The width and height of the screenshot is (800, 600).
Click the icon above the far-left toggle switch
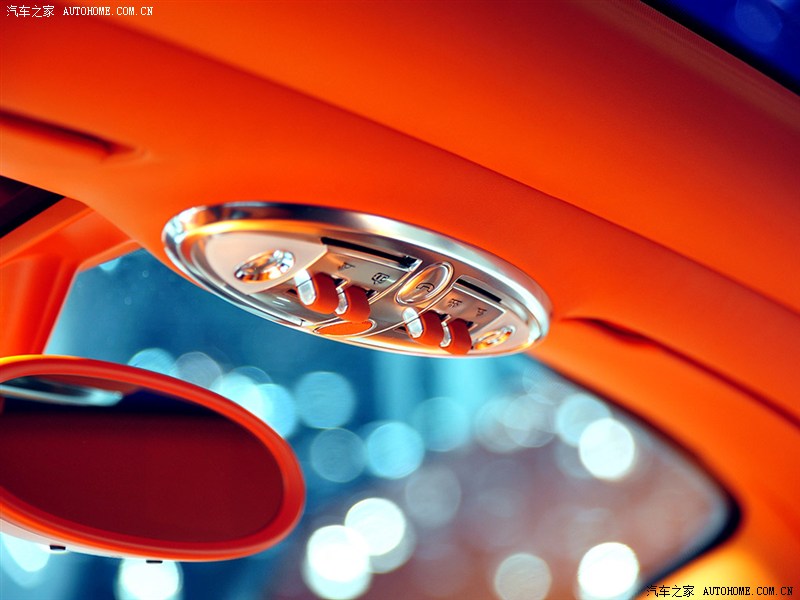345,267
